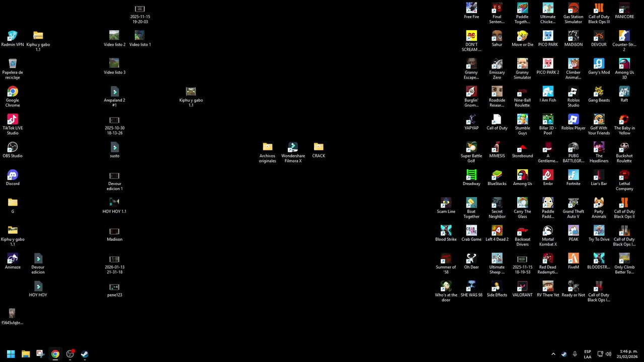The width and height of the screenshot is (644, 362).
Task: Select the pene123 video file
Action: (114, 289)
